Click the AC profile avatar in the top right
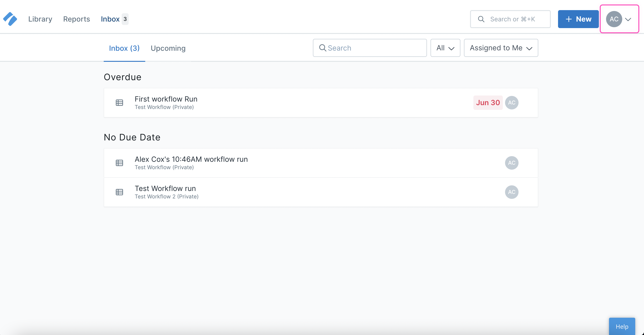 pos(614,19)
